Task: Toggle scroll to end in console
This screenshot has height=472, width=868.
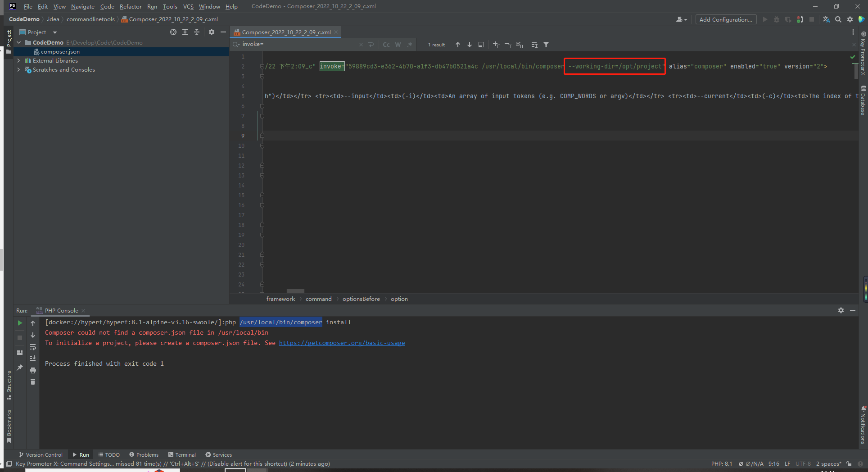Action: pyautogui.click(x=33, y=359)
